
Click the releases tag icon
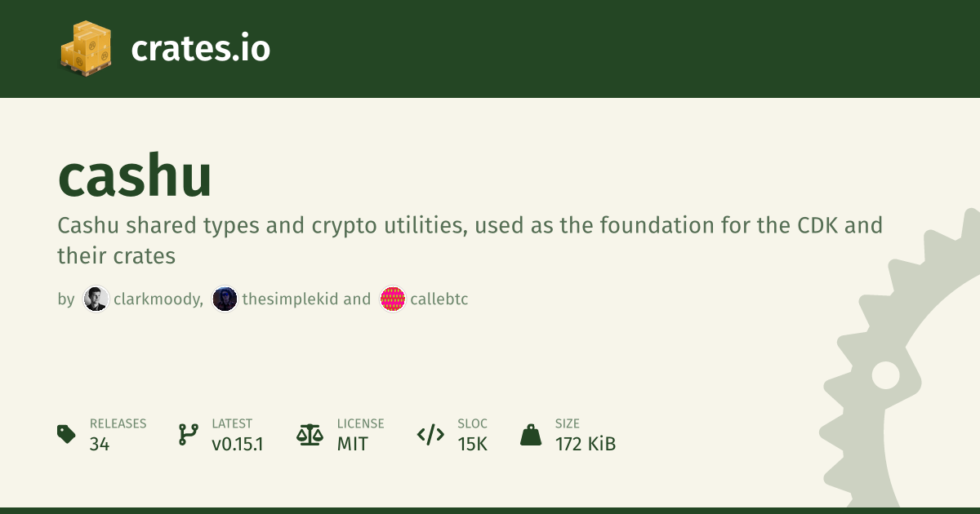click(66, 434)
